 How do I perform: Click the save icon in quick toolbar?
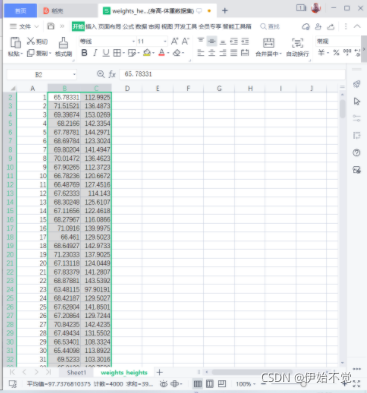[51, 26]
